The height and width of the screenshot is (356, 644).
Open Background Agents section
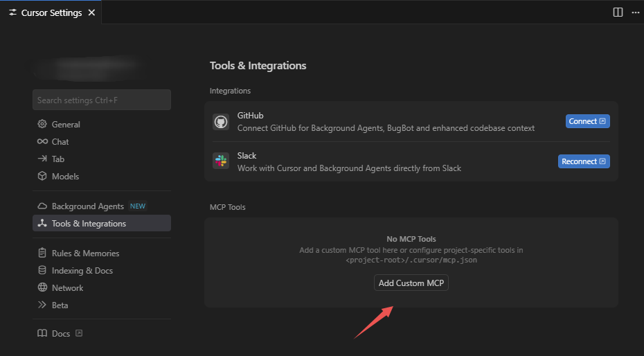pos(101,206)
